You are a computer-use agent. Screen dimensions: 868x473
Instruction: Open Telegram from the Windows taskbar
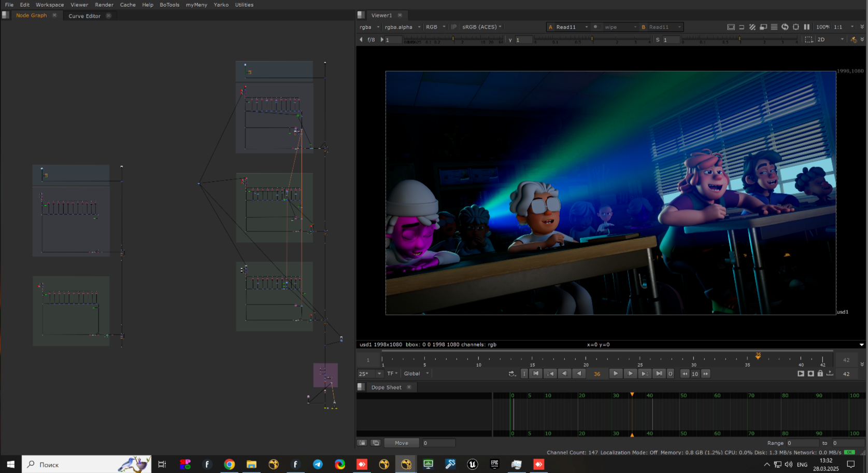coord(318,464)
